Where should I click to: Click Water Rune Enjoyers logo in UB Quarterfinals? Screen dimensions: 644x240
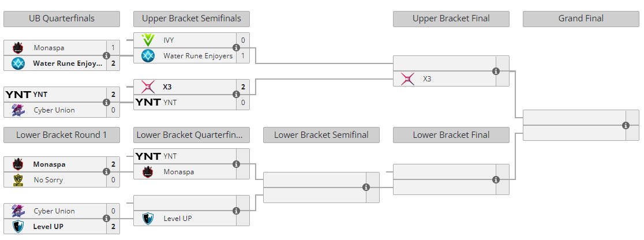[18, 63]
